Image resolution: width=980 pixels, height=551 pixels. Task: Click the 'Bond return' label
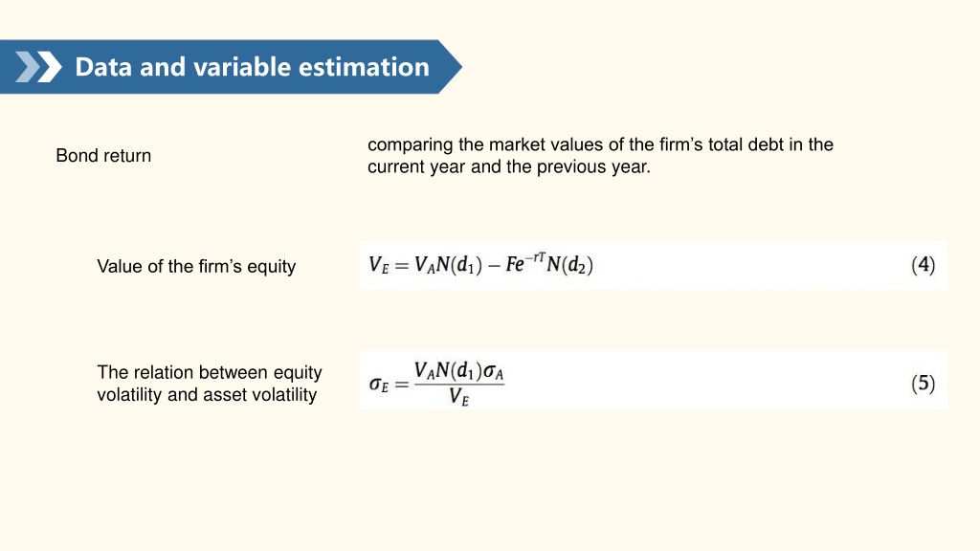(x=103, y=156)
